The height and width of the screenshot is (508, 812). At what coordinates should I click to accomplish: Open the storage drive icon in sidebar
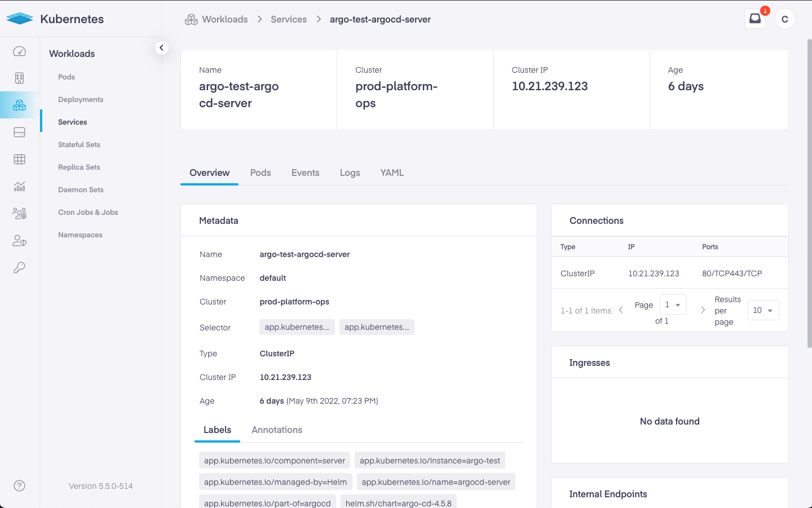19,132
